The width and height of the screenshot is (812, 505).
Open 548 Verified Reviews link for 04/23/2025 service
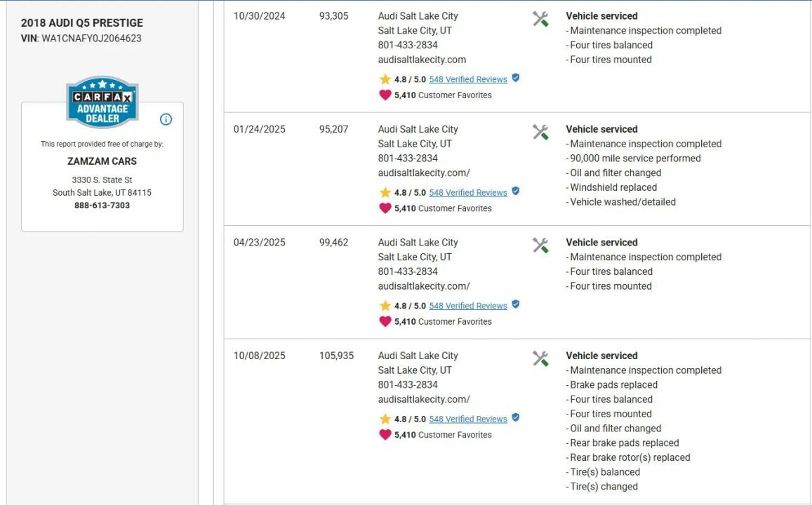[468, 306]
